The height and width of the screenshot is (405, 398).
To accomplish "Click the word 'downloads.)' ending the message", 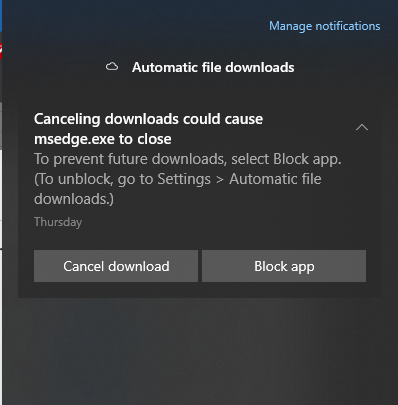I will pos(74,199).
